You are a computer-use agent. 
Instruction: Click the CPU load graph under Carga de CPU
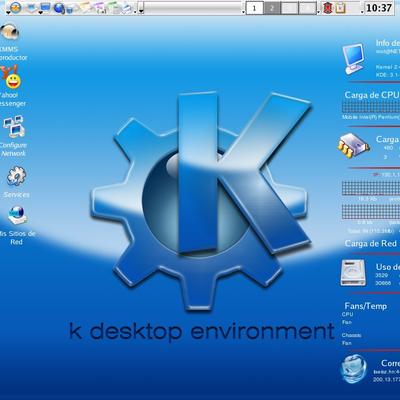click(371, 107)
